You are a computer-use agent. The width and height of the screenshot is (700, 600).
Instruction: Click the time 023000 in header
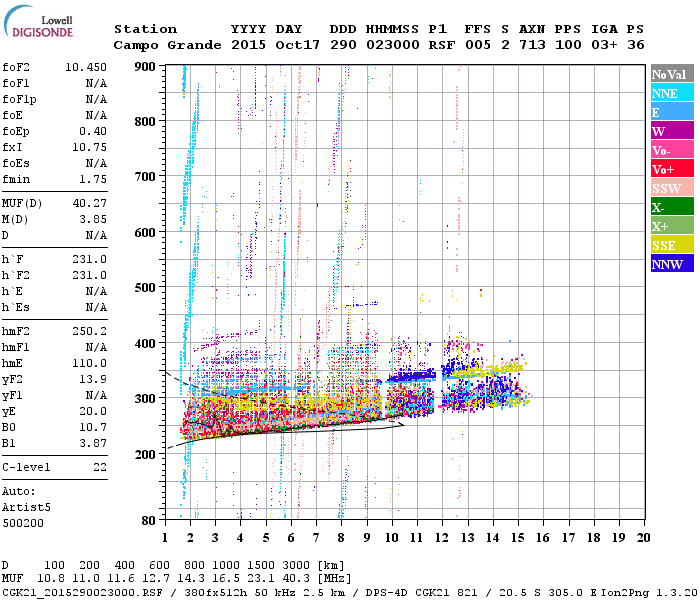[392, 45]
